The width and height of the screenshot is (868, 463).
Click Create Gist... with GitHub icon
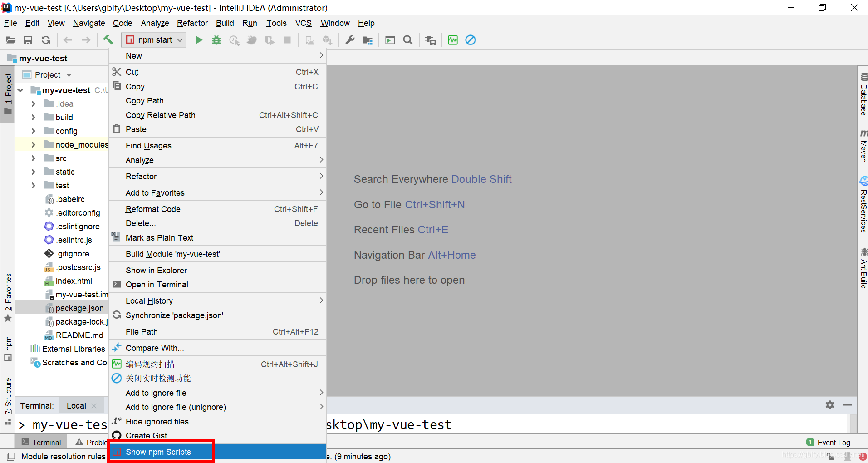[217, 436]
